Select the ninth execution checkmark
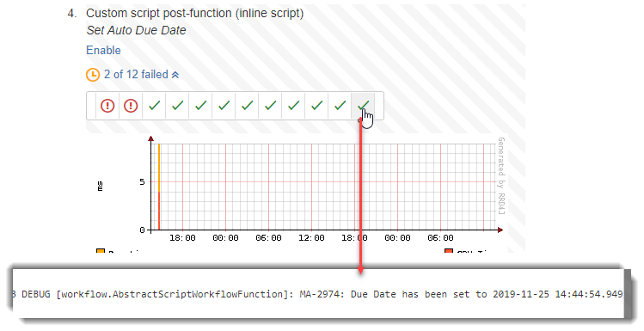The height and width of the screenshot is (331, 644). pos(293,106)
